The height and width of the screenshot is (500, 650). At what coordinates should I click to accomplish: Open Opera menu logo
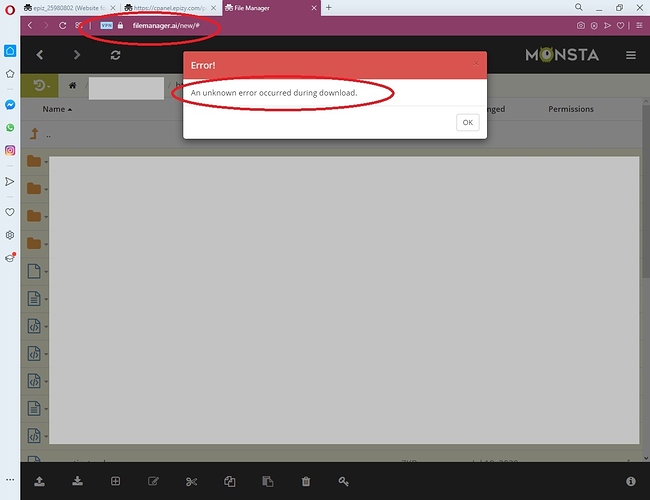[x=10, y=10]
